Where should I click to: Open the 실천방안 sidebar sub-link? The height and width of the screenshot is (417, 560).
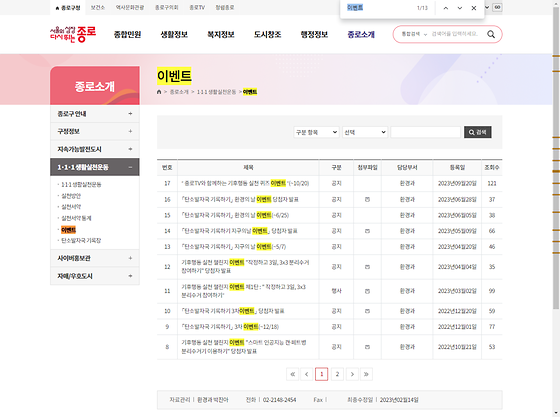pos(71,196)
